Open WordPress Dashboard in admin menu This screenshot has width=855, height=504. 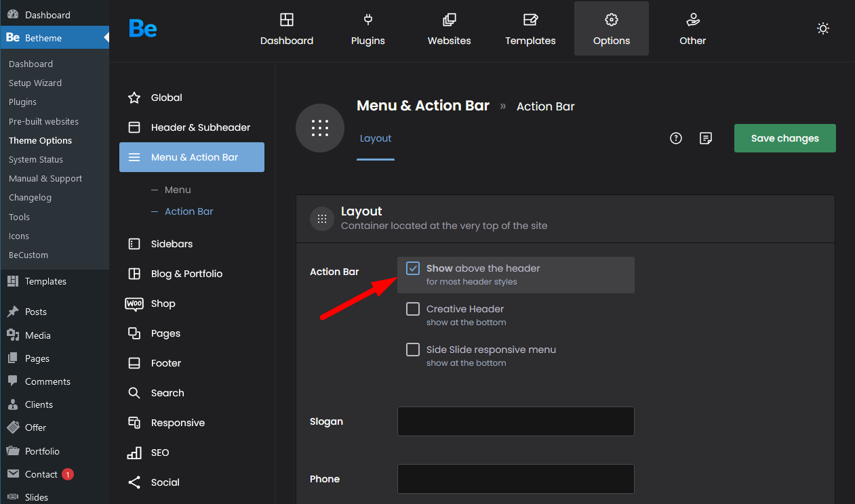tap(54, 14)
